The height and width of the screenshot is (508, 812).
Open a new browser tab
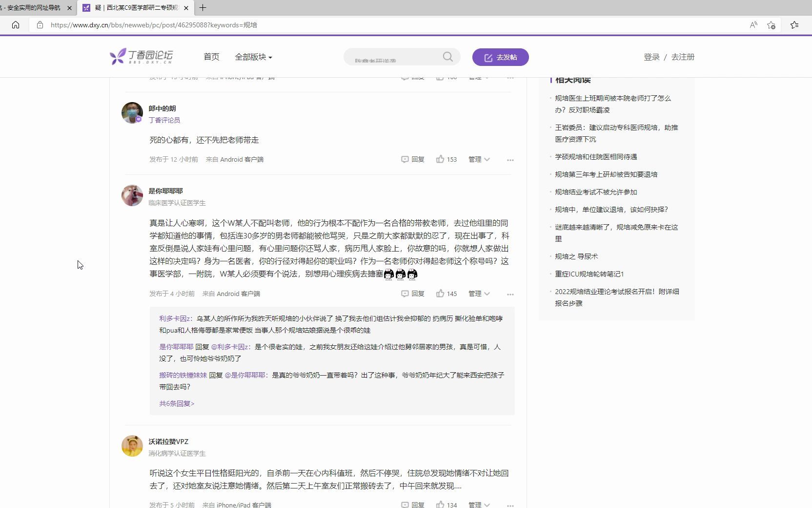click(x=203, y=7)
